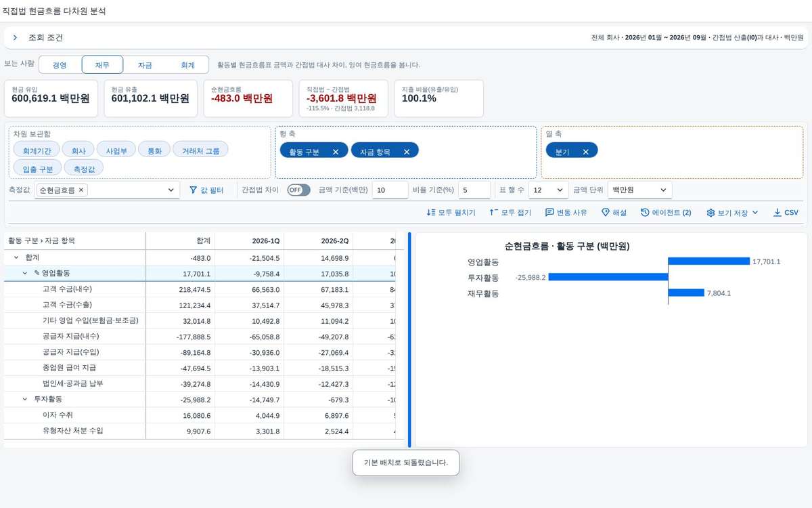The image size is (812, 508).
Task: Switch to the 회계 viewer tab
Action: click(187, 65)
